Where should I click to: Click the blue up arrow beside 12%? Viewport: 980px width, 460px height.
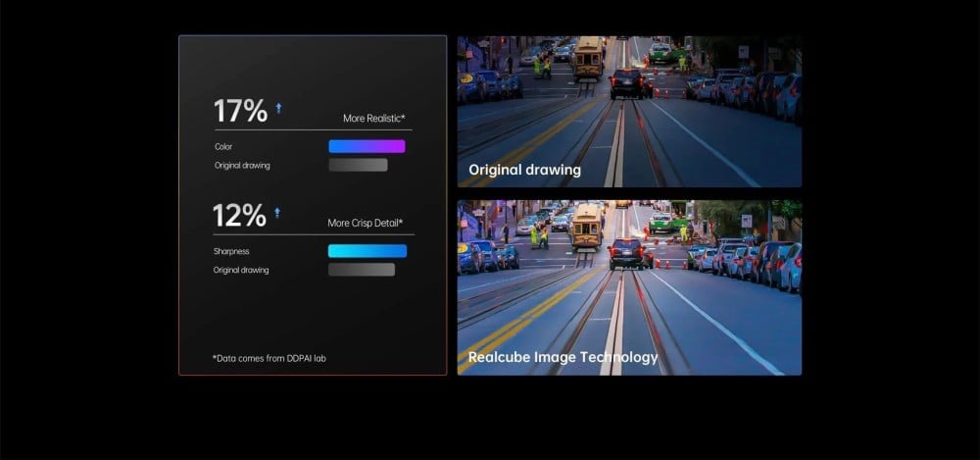pyautogui.click(x=277, y=212)
